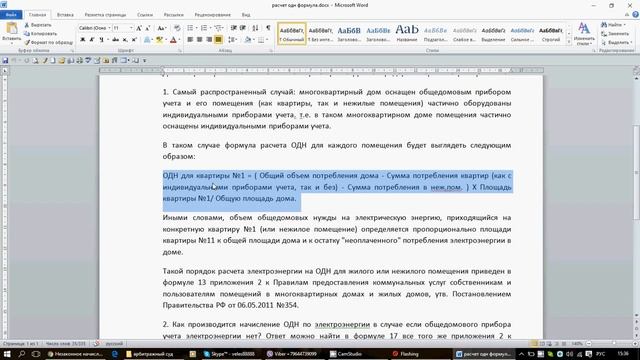Toggle italic formatting
Image resolution: width=640 pixels, height=360 pixels.
tap(92, 40)
